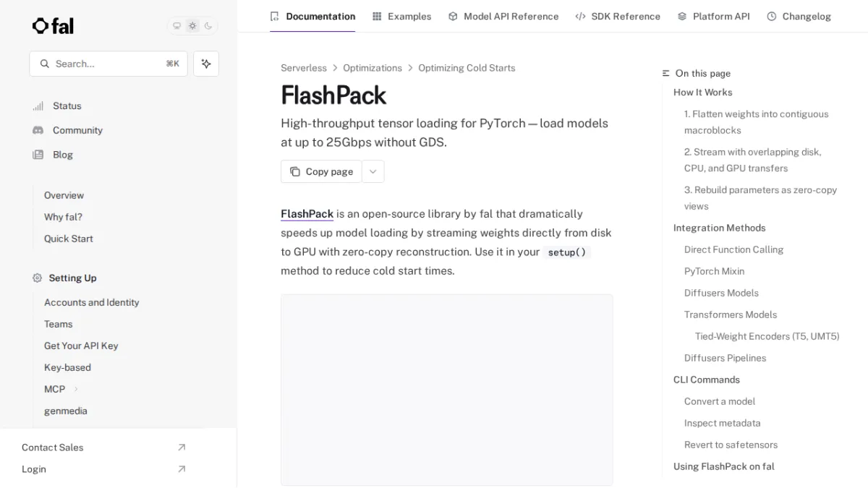868x488 pixels.
Task: Jump to Flatten weights into contiguous macroblocks
Action: 757,122
